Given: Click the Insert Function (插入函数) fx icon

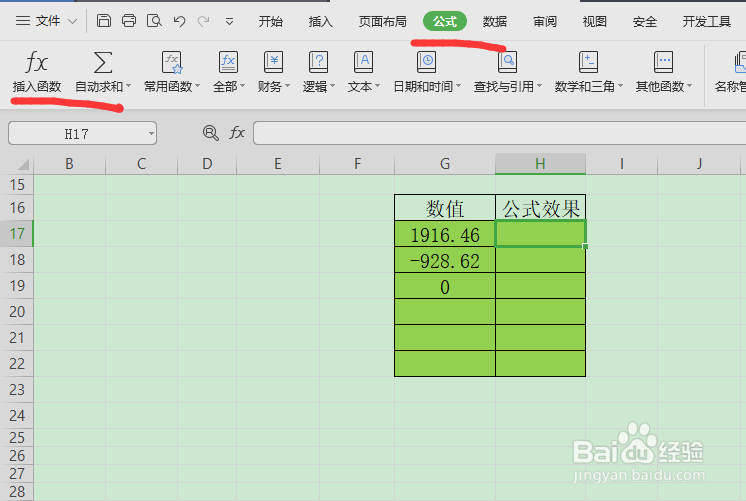Looking at the screenshot, I should click(36, 62).
